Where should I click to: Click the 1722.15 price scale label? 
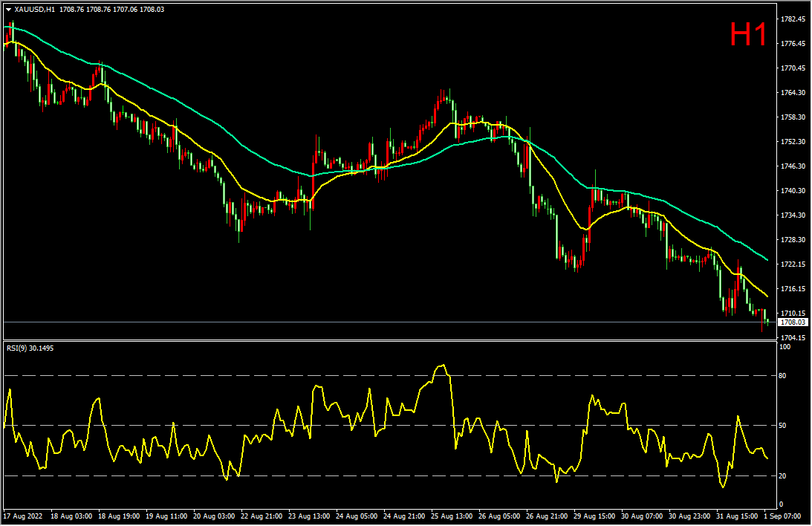(793, 264)
